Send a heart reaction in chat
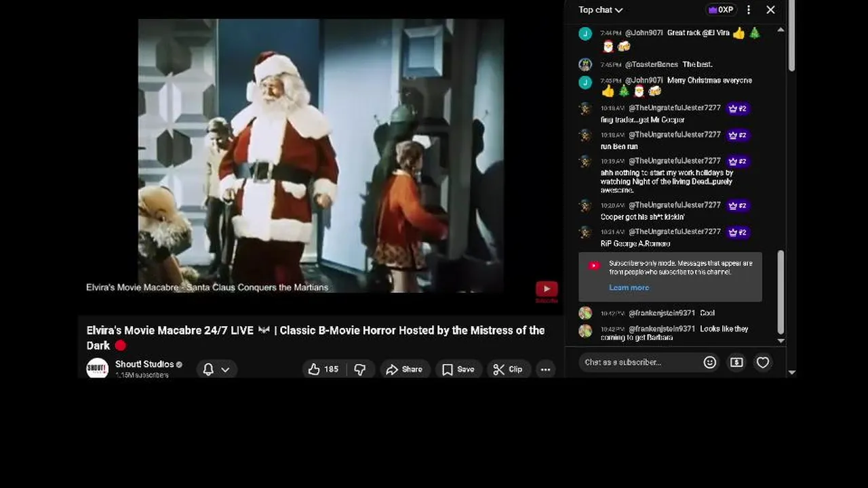The height and width of the screenshot is (488, 868). (x=763, y=363)
